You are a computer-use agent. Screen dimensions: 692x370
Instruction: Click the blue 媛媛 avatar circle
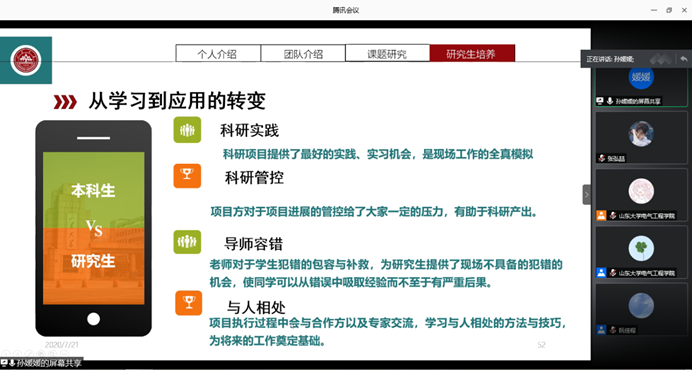click(x=641, y=77)
